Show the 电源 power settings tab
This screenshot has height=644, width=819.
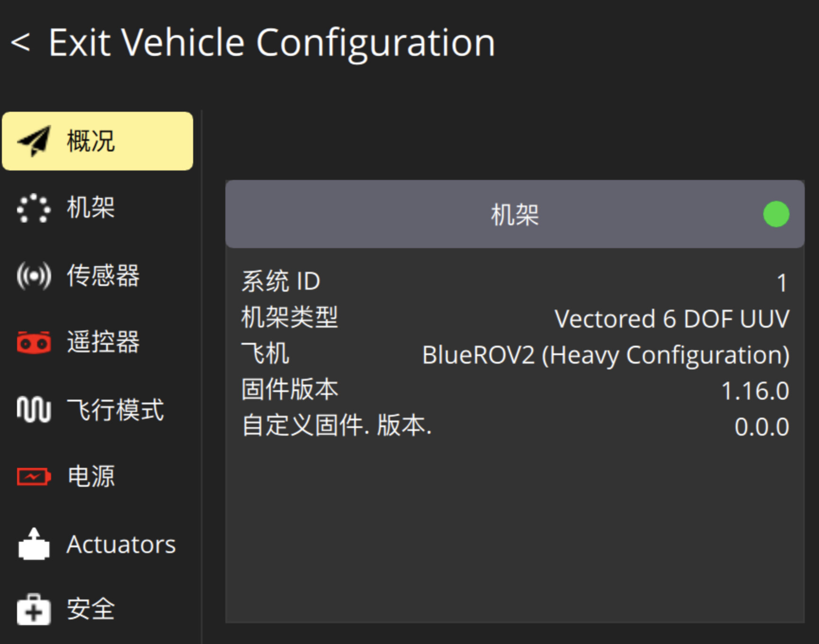91,476
